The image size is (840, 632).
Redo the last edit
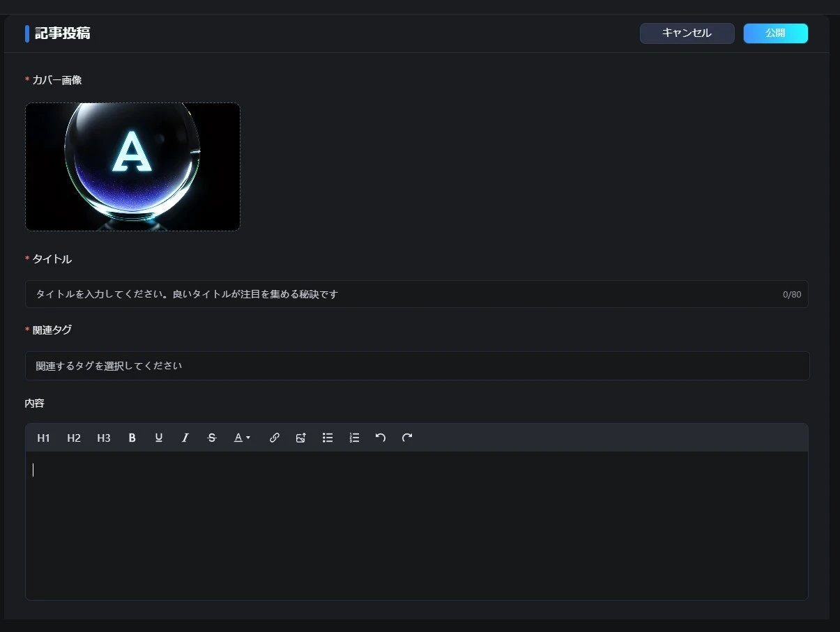coord(407,438)
